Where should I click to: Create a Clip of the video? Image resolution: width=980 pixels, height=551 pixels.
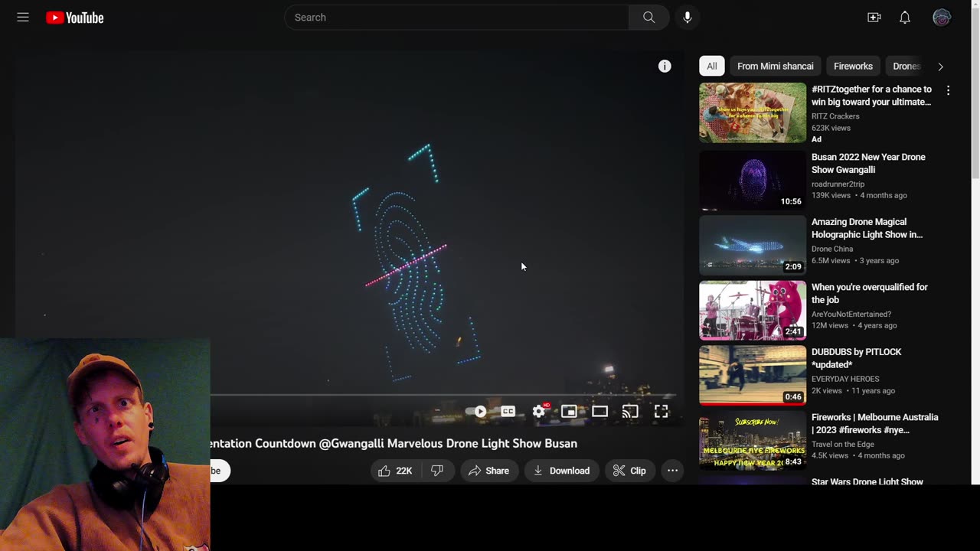coord(629,471)
